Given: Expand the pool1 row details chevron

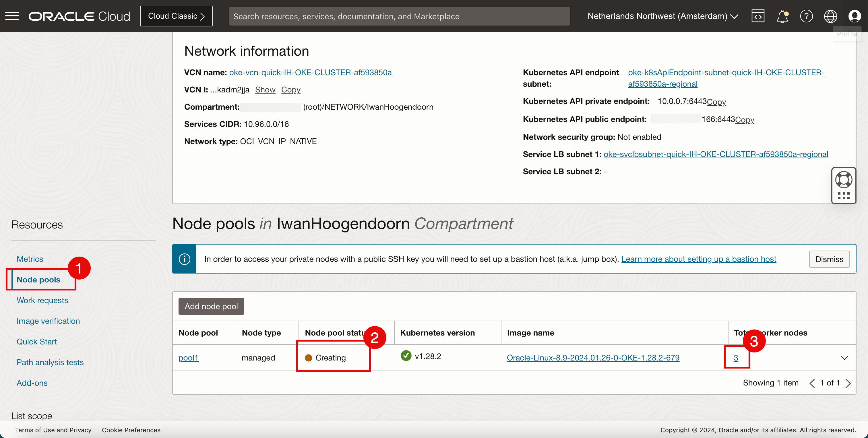Looking at the screenshot, I should click(x=844, y=358).
